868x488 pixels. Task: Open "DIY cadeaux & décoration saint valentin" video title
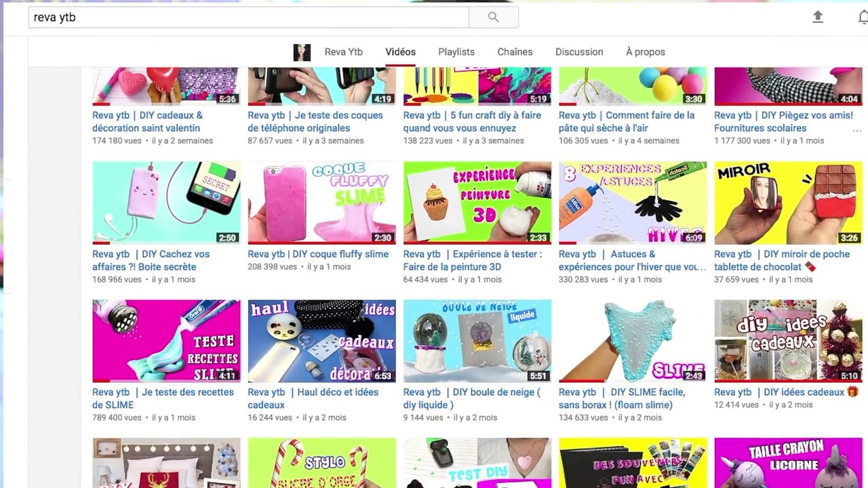(147, 121)
